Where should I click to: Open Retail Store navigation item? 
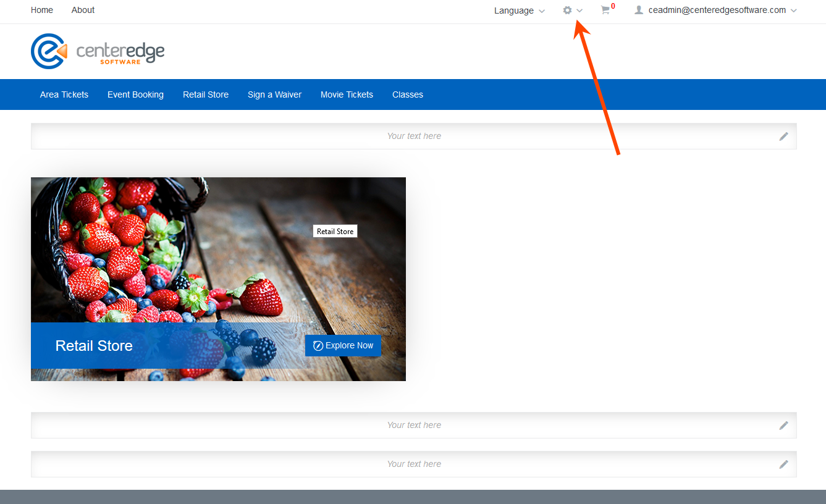point(206,94)
